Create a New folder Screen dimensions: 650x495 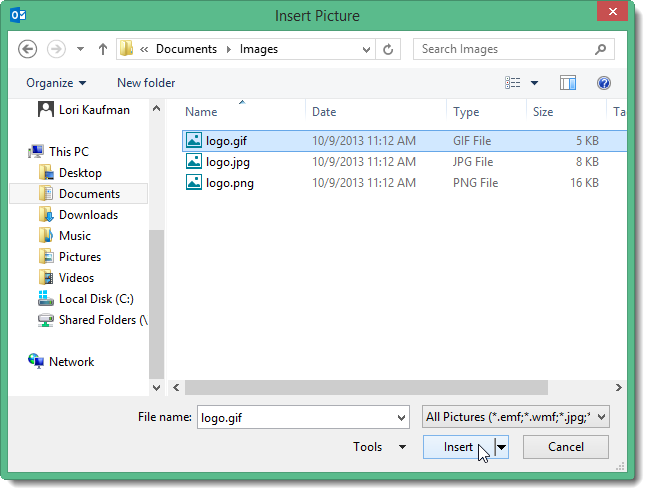tap(146, 83)
